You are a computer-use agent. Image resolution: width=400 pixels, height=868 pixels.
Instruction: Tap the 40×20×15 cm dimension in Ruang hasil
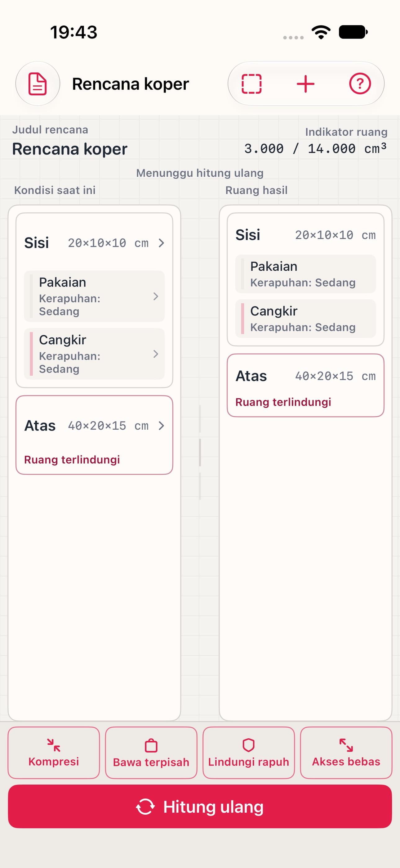tap(336, 376)
